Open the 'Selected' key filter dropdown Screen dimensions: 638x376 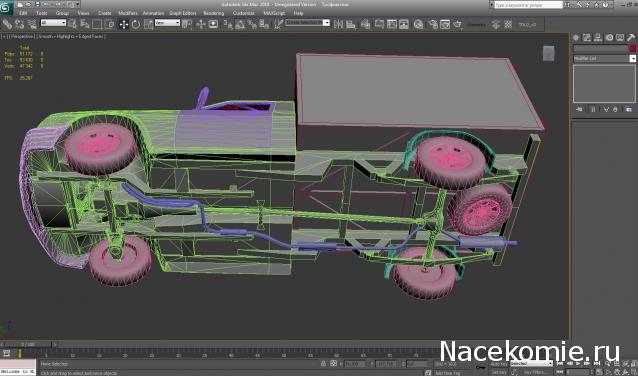tap(531, 363)
